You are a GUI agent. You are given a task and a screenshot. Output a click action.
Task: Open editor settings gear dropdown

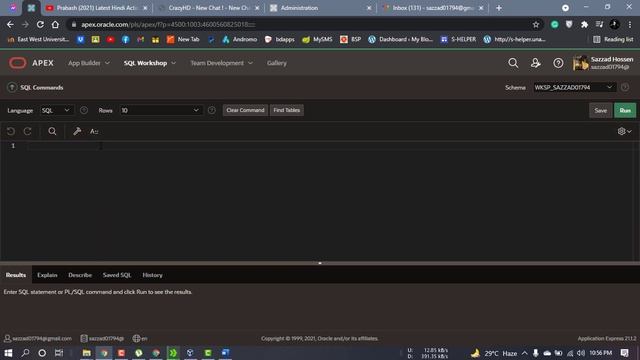click(624, 131)
